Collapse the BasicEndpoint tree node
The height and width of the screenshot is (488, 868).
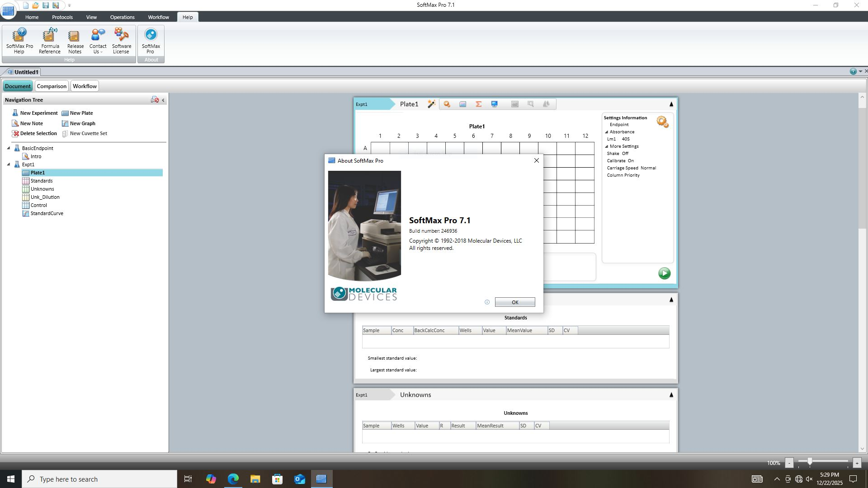(9, 148)
